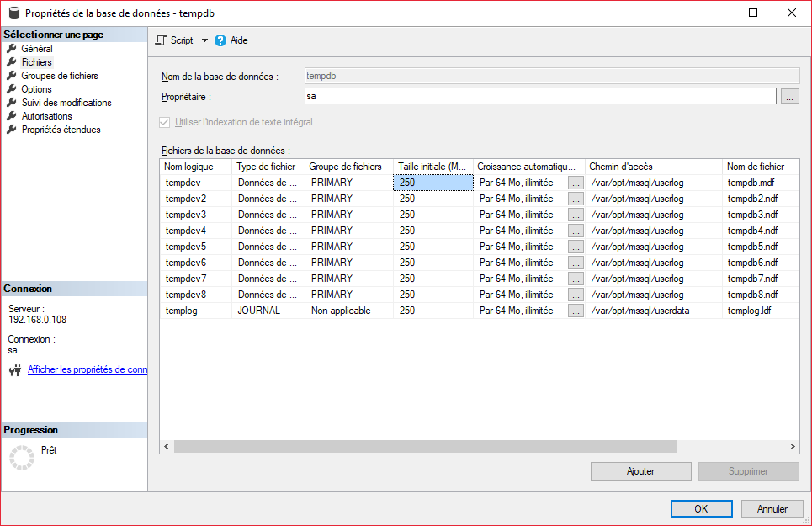
Task: Switch to the Fichiers page
Action: pos(36,62)
